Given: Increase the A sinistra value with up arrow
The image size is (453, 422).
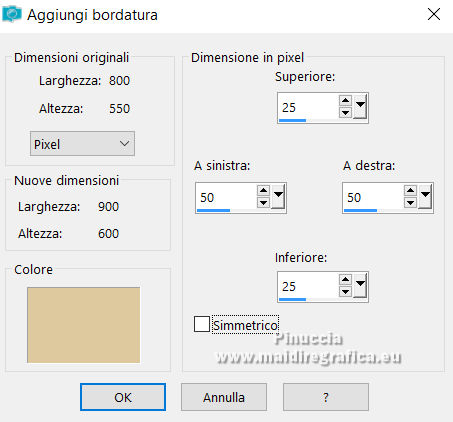Looking at the screenshot, I should 263,190.
